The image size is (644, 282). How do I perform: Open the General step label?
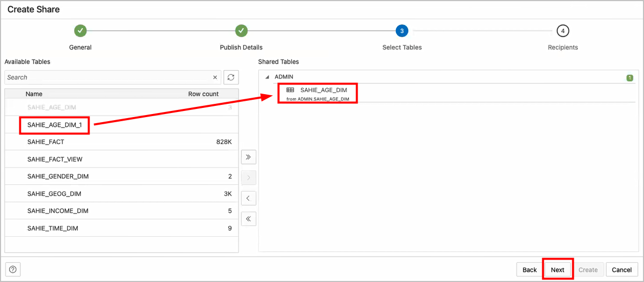point(80,47)
